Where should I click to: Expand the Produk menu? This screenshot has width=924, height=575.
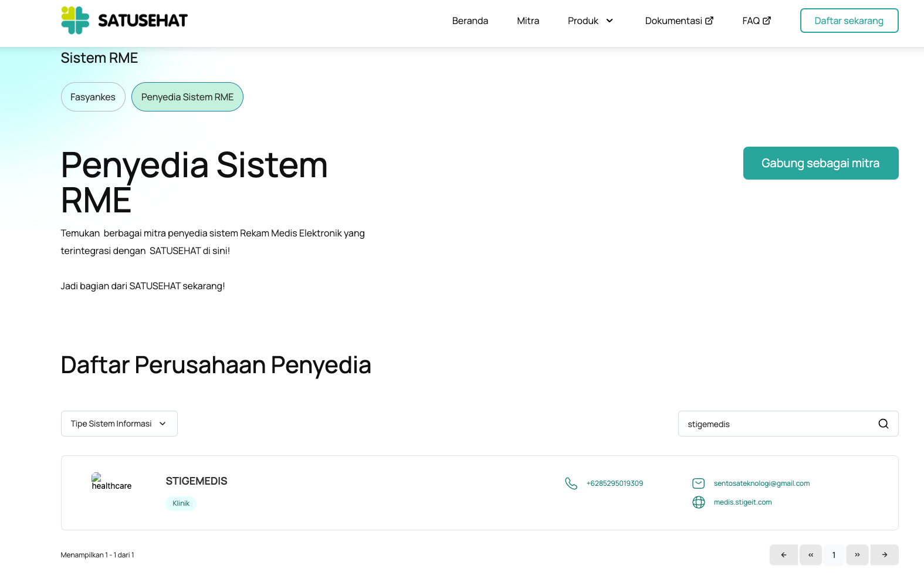591,21
